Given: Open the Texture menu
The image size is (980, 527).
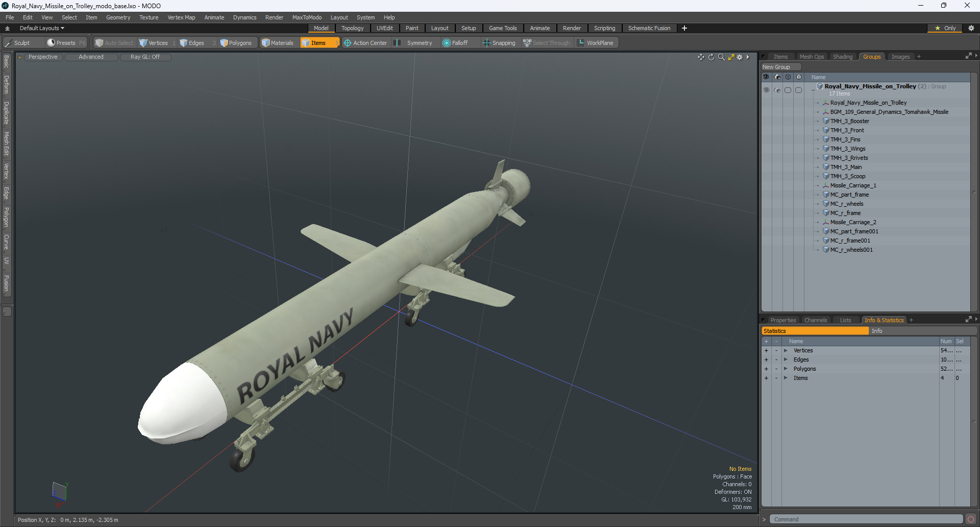Looking at the screenshot, I should (149, 17).
